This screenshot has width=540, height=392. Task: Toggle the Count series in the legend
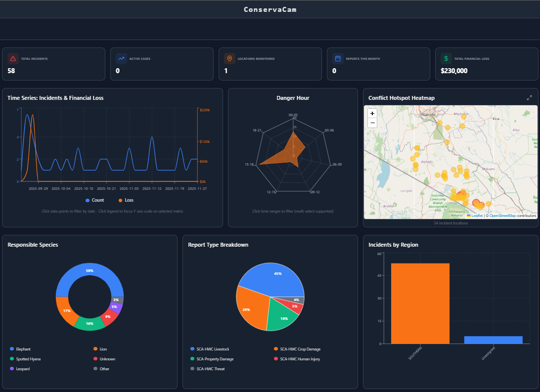(94, 200)
